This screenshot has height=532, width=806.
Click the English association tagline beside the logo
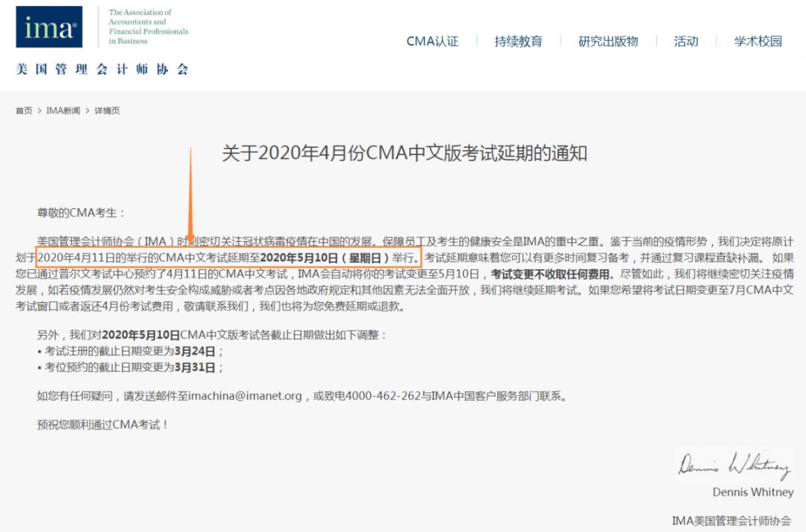[148, 27]
